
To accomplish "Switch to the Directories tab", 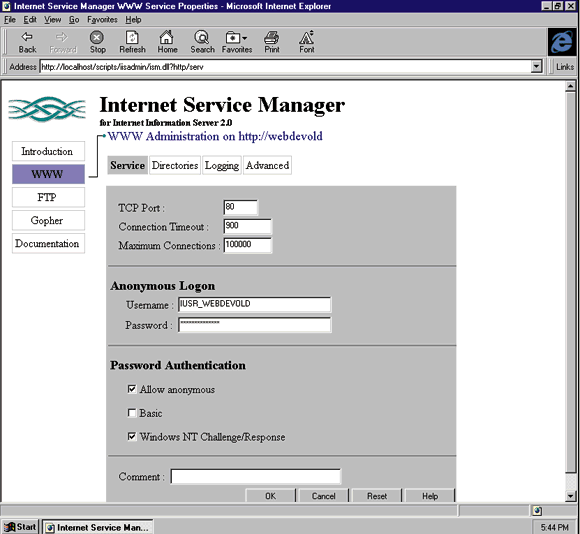I will pyautogui.click(x=175, y=165).
